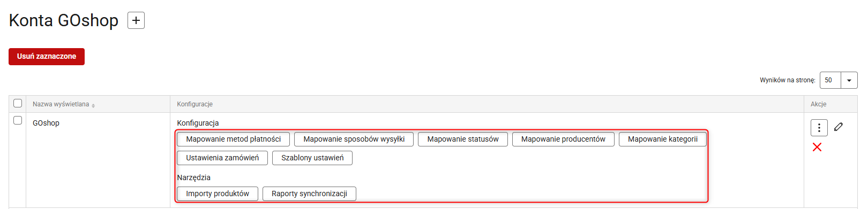Add a new GOshop account with plus icon

(x=136, y=20)
